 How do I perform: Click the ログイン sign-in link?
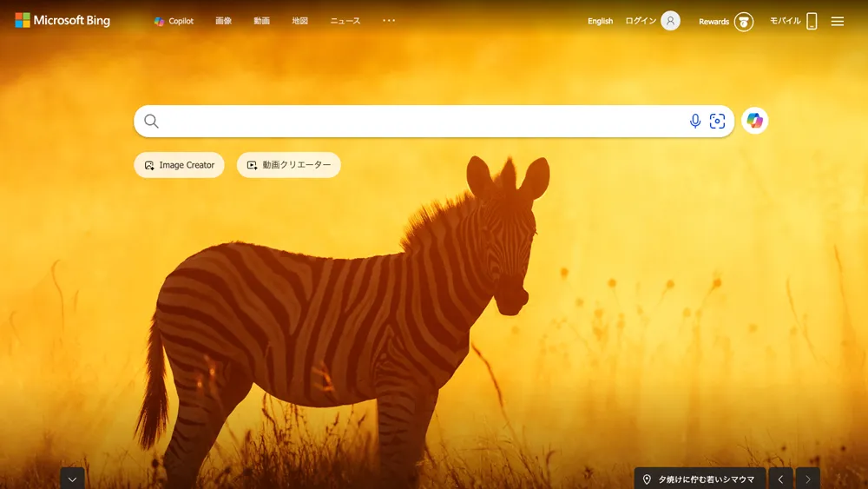click(x=641, y=21)
